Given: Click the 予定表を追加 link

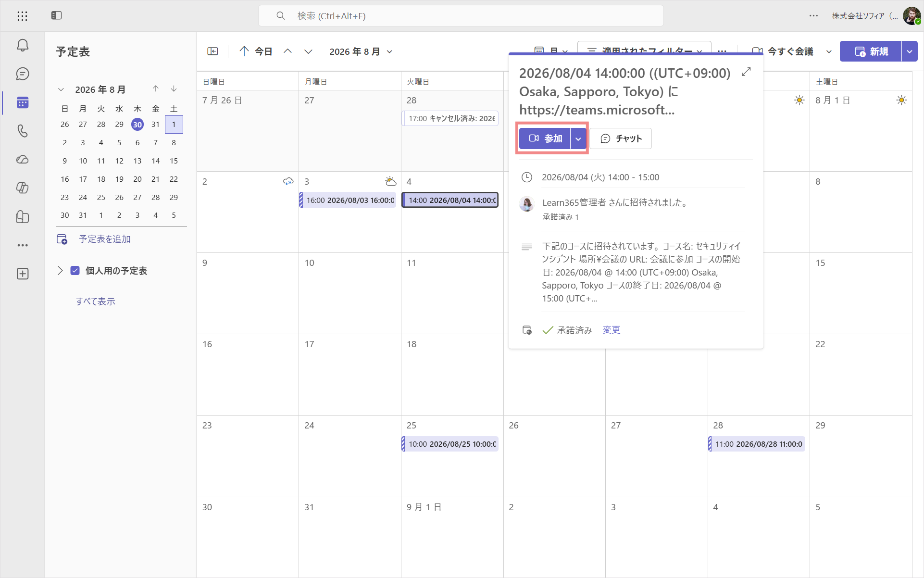Looking at the screenshot, I should point(105,239).
